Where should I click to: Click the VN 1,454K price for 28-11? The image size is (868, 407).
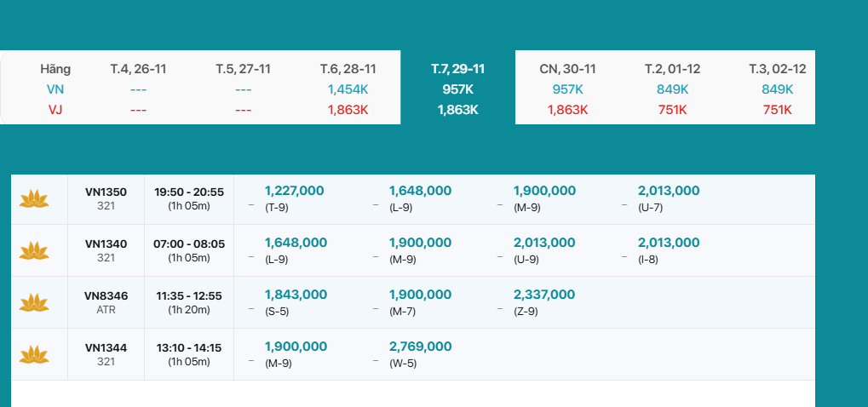(x=348, y=89)
